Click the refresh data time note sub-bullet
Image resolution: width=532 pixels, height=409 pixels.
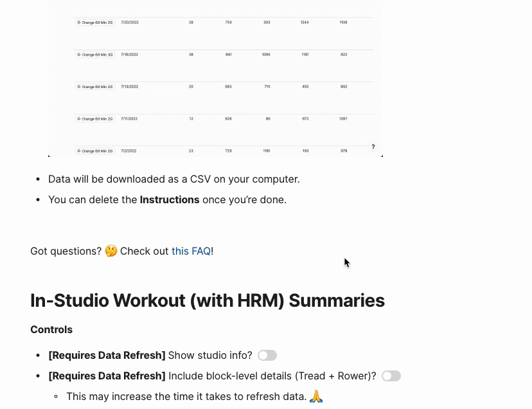[x=195, y=396]
